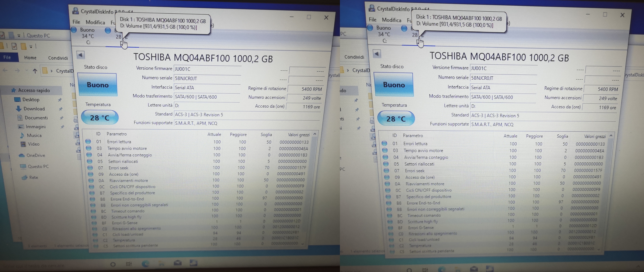Screen dimensions: 644x272
Task: Open Condividi ribbon tab in right photo
Action: [354, 57]
